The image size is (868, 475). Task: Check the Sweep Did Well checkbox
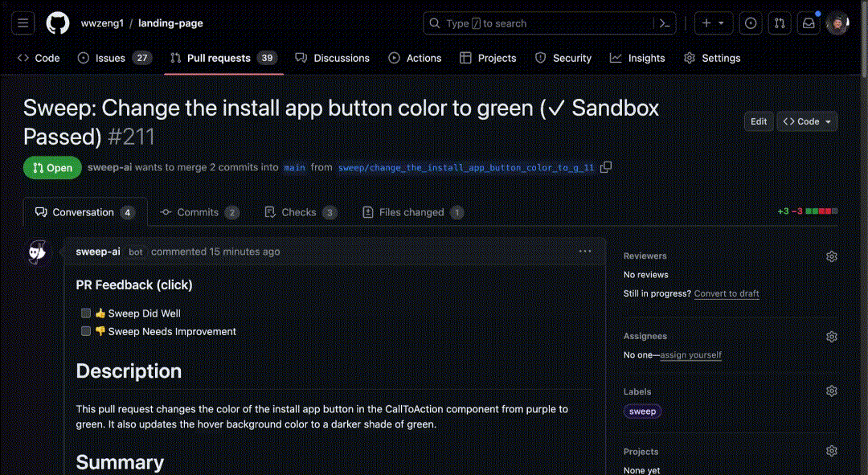tap(86, 313)
